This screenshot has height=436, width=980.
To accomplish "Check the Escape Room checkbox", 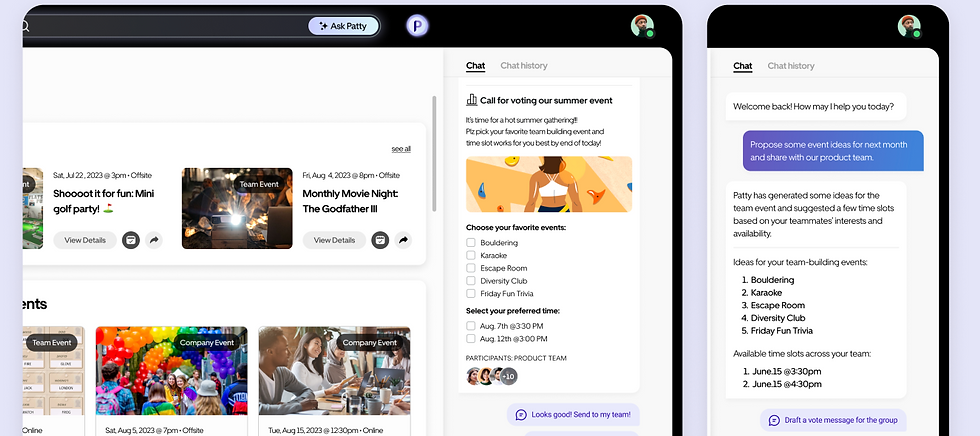I will coord(471,268).
